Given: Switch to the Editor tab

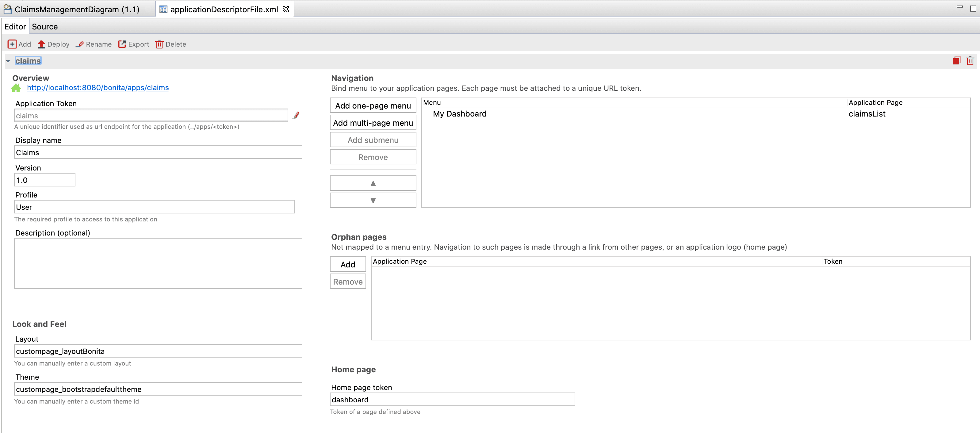Looking at the screenshot, I should [x=15, y=26].
